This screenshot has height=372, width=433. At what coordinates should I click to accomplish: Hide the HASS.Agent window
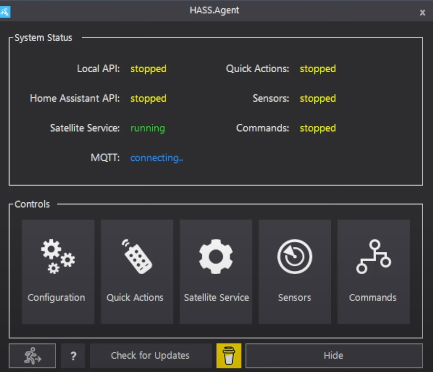coord(334,356)
